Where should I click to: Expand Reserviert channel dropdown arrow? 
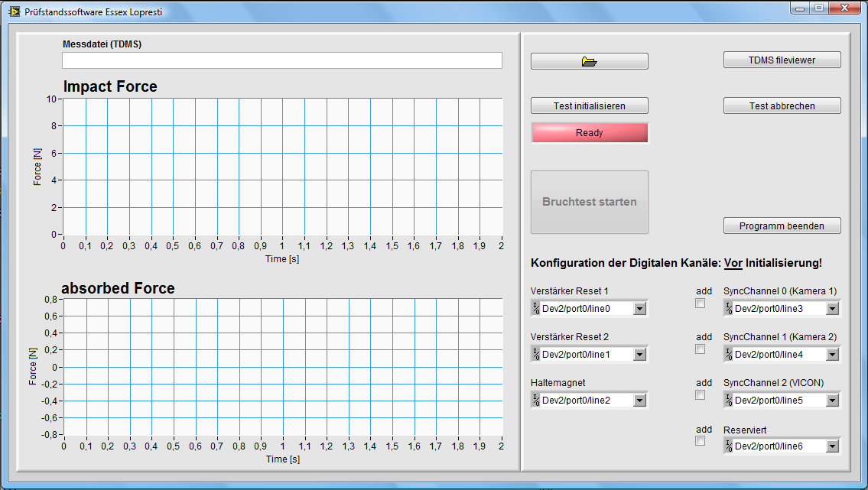(833, 446)
